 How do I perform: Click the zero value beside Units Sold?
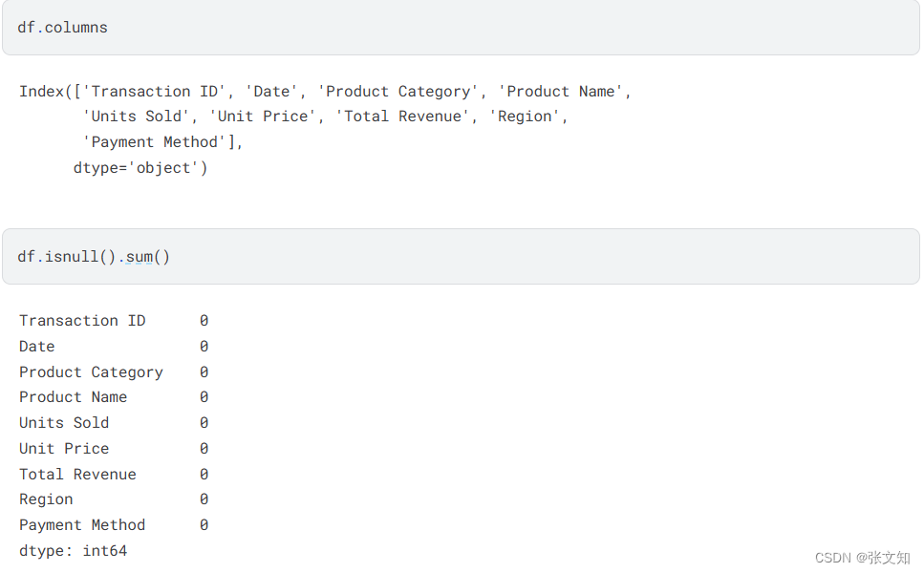[x=204, y=422]
